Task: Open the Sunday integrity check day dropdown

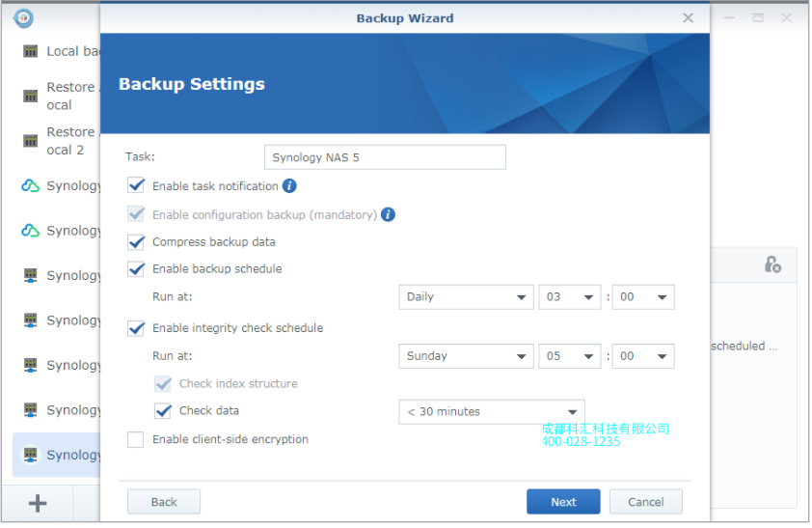Action: point(466,356)
